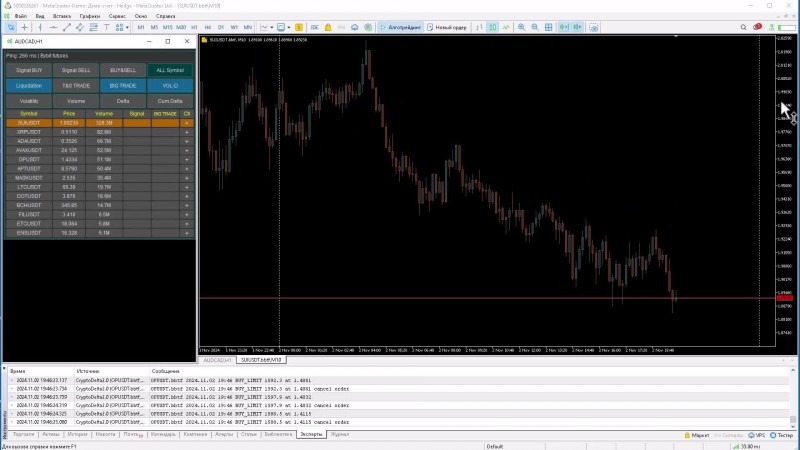This screenshot has height=450, width=800.
Task: Open the IDE MetaEditor
Action: (315, 28)
